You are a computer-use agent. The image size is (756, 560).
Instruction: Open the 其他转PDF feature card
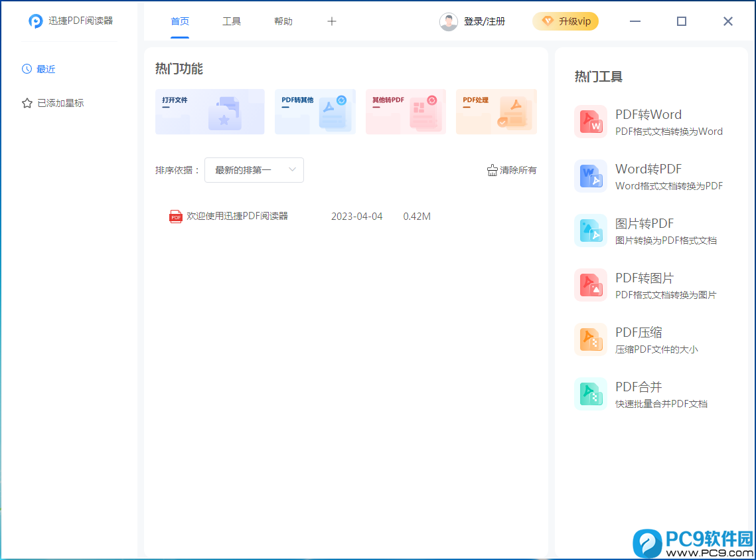click(x=406, y=112)
